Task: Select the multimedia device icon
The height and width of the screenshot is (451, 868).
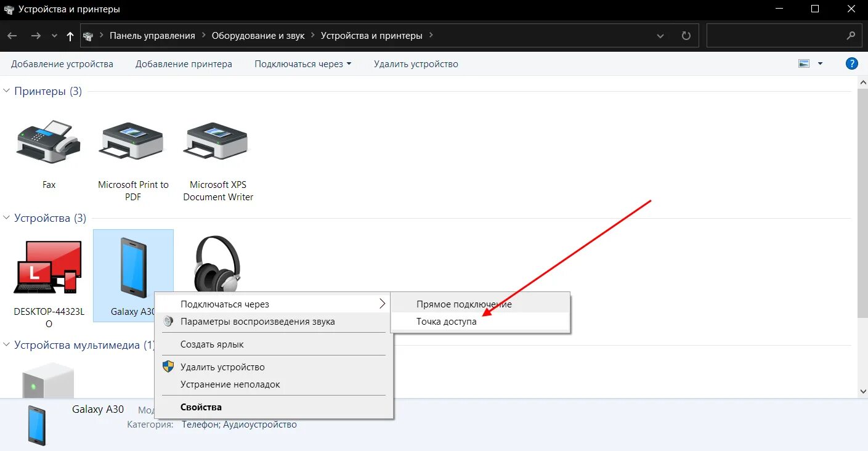Action: 48,380
